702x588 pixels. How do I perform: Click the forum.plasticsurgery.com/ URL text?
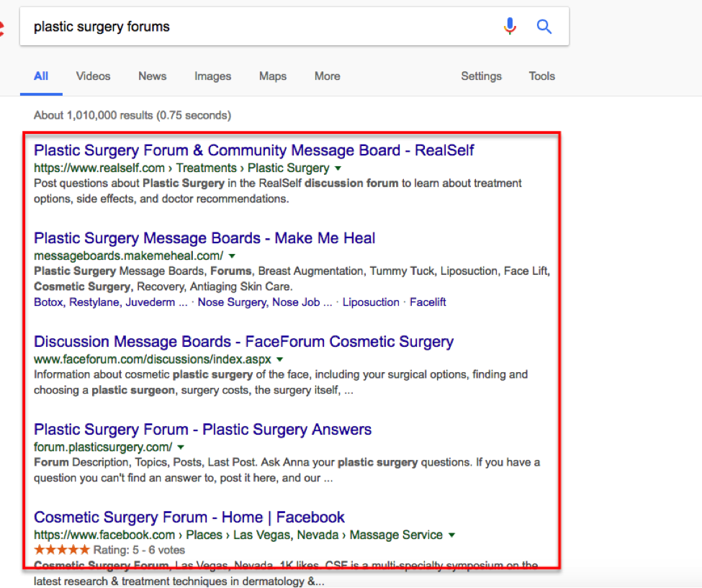tap(103, 447)
